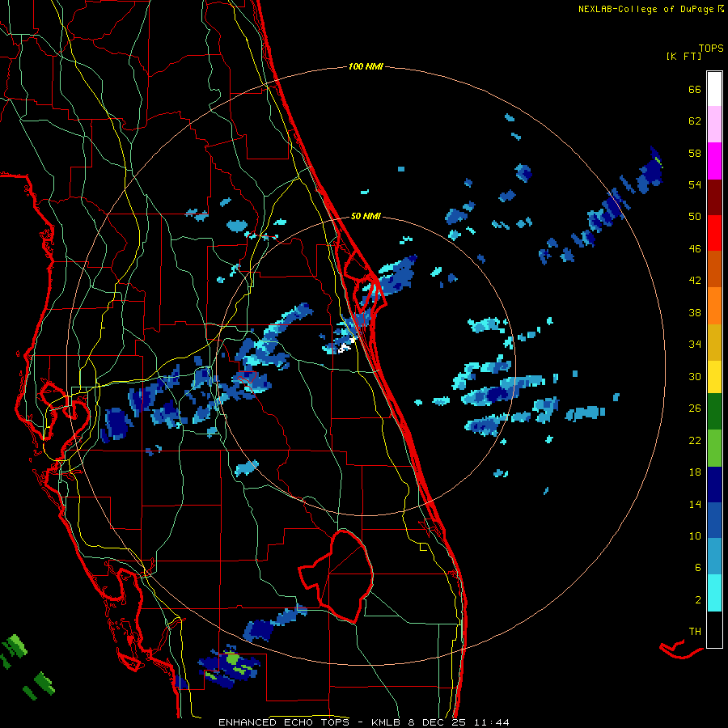Viewport: 728px width, 728px height.
Task: Select the magenta legend swatch
Action: (x=714, y=161)
